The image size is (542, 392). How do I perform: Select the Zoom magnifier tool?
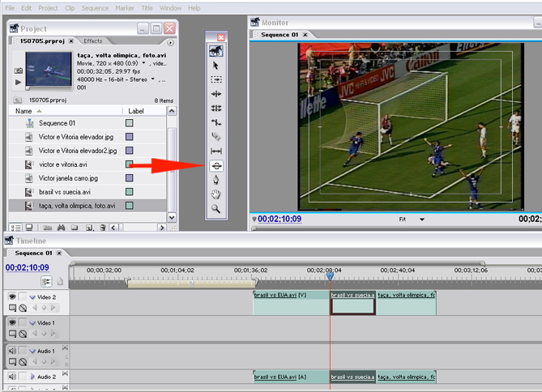(216, 208)
